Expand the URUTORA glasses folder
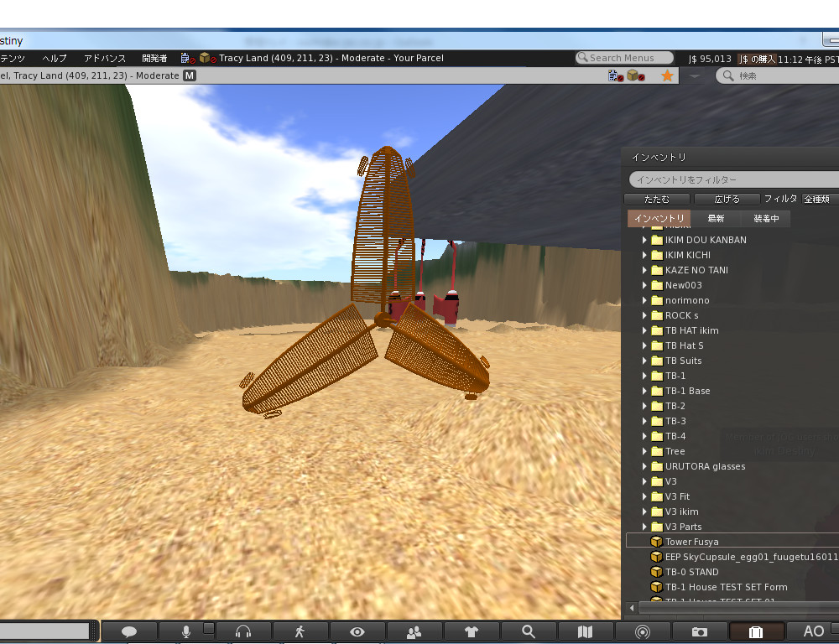The width and height of the screenshot is (839, 644). pyautogui.click(x=644, y=466)
